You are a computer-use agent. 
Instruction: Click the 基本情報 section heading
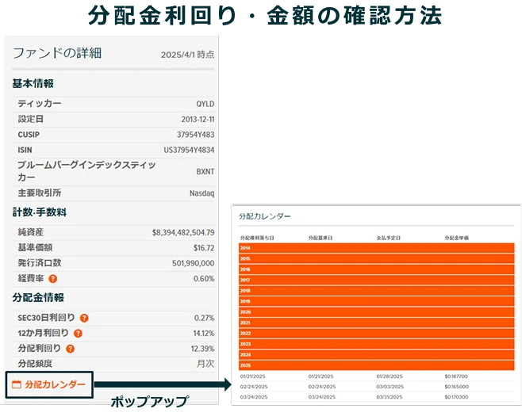[x=33, y=84]
